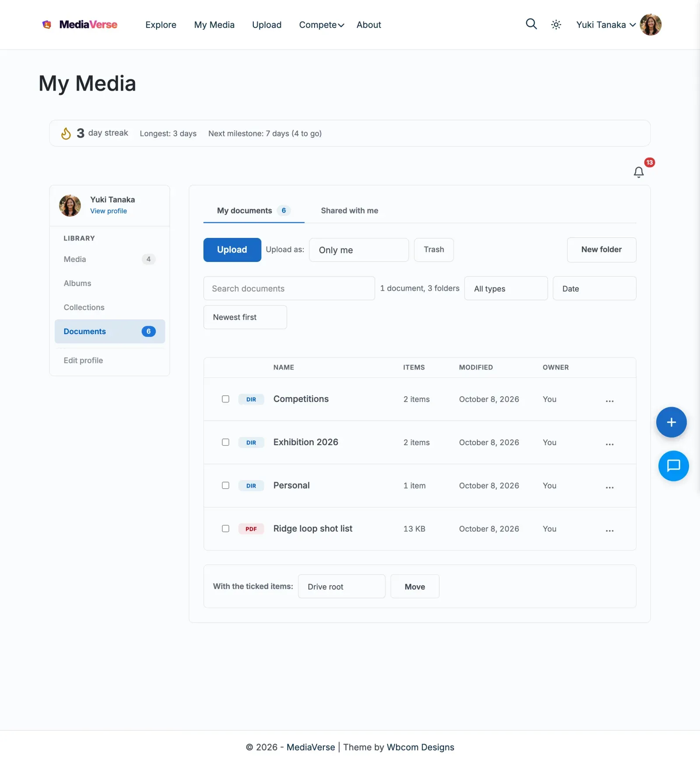Tick the Exhibition 2026 folder checkbox
This screenshot has height=764, width=700.
click(225, 442)
